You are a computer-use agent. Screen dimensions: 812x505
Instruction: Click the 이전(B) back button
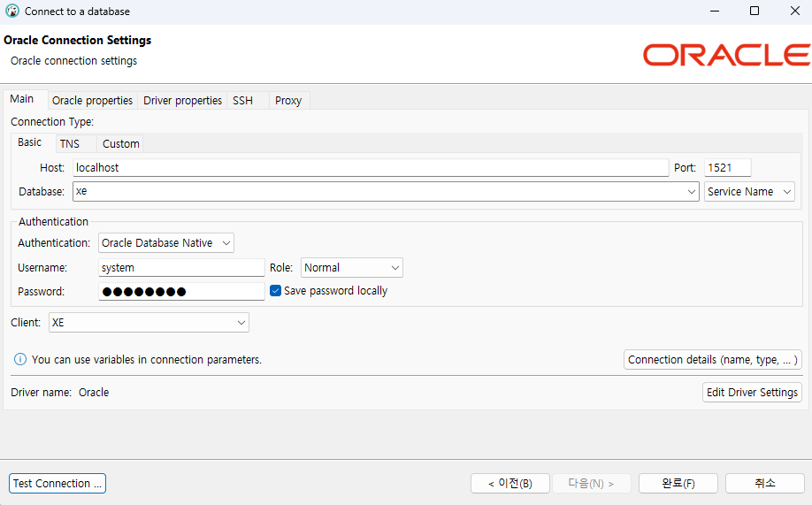[x=510, y=483]
